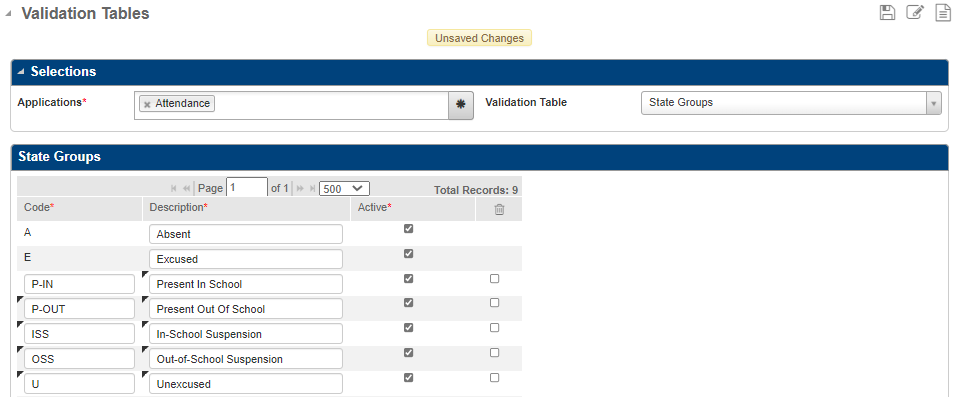
Task: Toggle Active checkbox for Present Out Of School
Action: pos(408,303)
